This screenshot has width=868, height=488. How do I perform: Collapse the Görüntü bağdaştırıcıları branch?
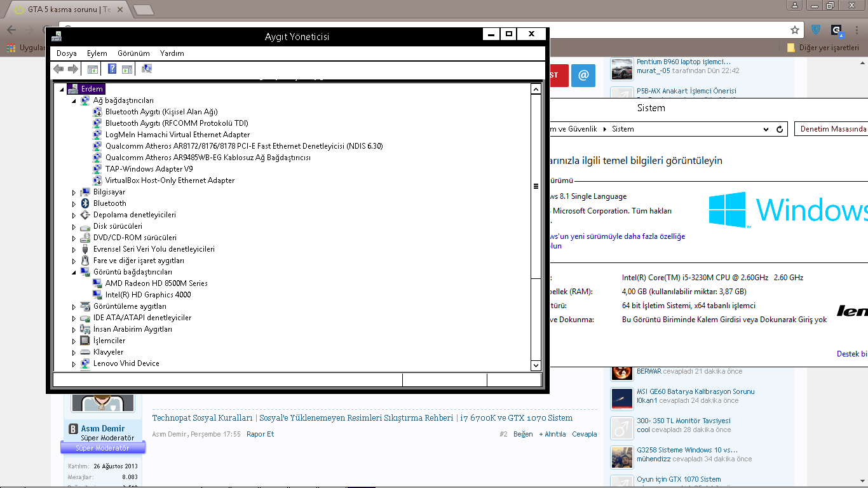tap(74, 273)
